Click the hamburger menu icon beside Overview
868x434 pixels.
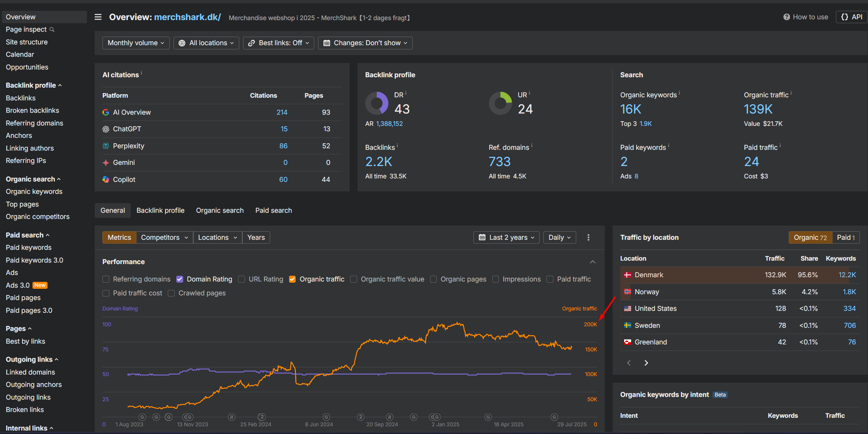click(x=98, y=17)
